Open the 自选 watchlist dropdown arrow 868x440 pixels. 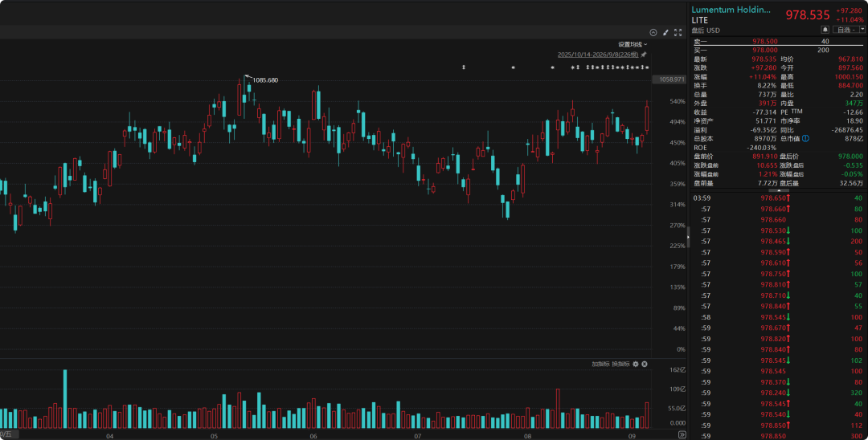point(862,30)
